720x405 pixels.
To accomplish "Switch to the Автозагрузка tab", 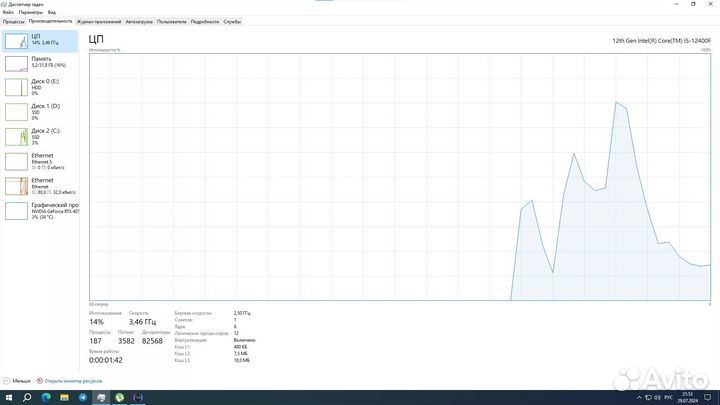I will click(x=139, y=21).
